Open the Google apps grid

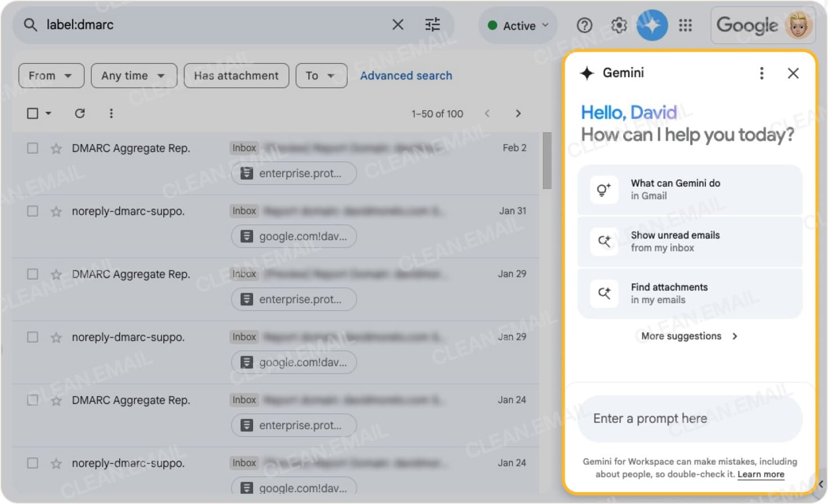click(x=686, y=25)
